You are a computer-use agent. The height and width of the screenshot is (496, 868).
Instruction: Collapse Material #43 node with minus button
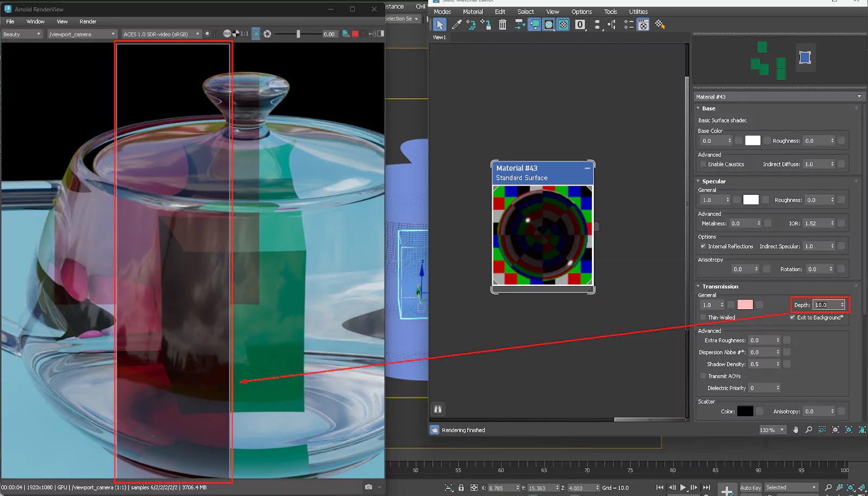587,168
